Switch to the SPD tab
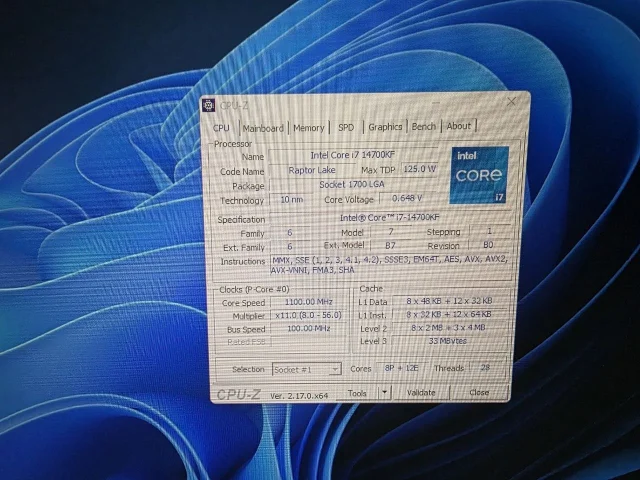640x480 pixels. pos(346,127)
